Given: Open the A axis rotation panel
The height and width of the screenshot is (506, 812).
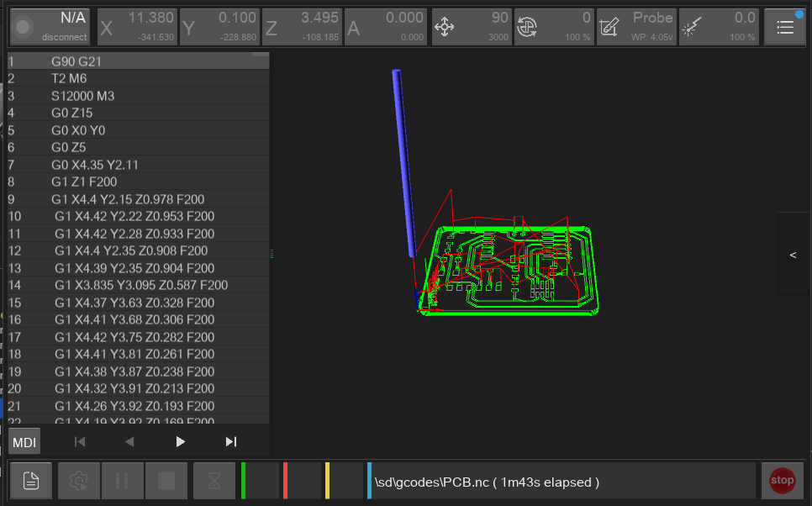Looking at the screenshot, I should coord(385,27).
